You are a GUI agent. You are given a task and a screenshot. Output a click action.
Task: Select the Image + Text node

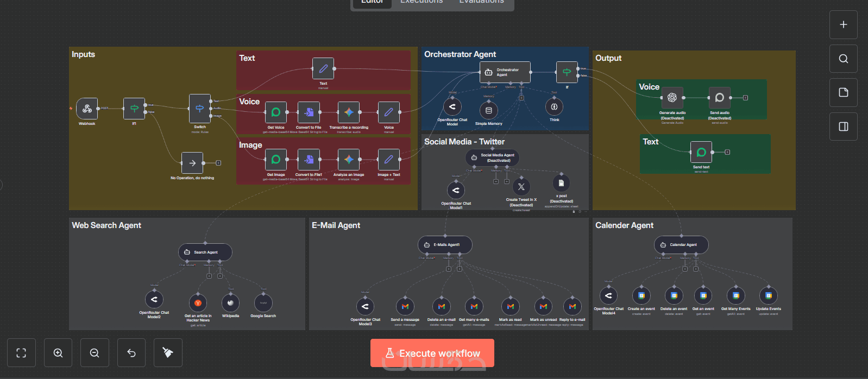click(389, 160)
